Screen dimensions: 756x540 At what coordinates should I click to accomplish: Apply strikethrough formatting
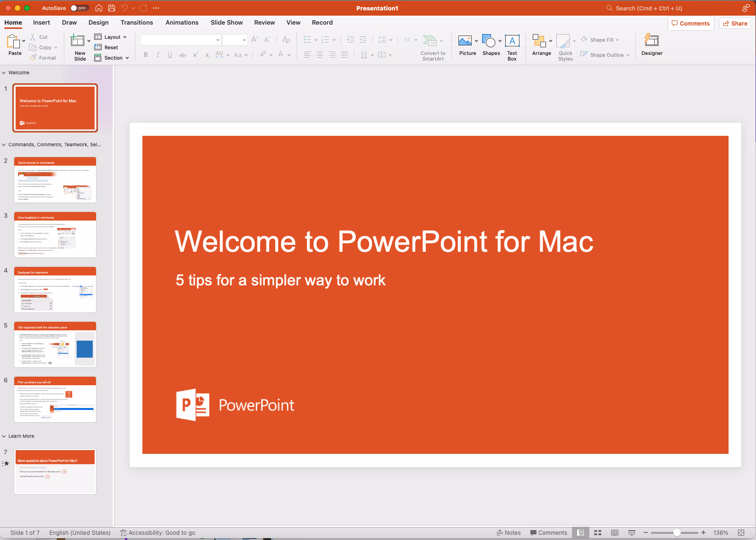(183, 55)
